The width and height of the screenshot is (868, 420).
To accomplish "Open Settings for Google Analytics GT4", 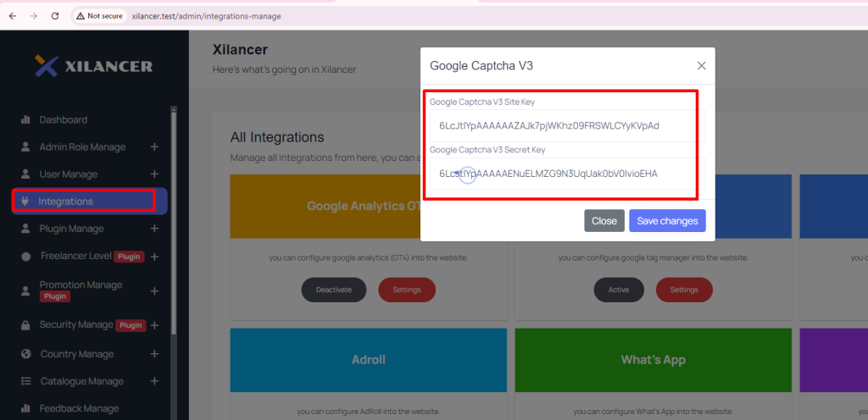I will click(x=407, y=290).
